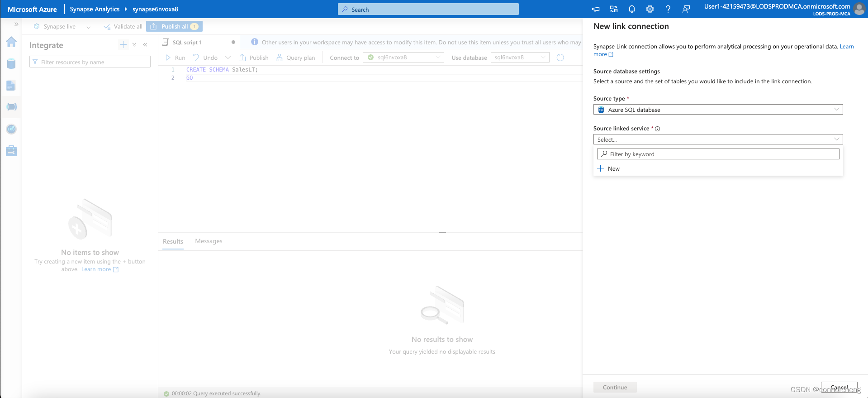
Task: Click Query plan in the toolbar
Action: (295, 58)
